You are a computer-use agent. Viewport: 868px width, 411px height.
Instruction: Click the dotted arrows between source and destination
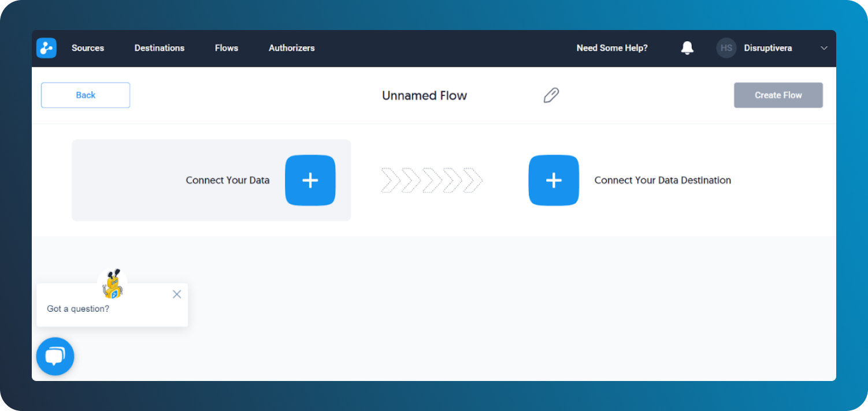pyautogui.click(x=432, y=180)
